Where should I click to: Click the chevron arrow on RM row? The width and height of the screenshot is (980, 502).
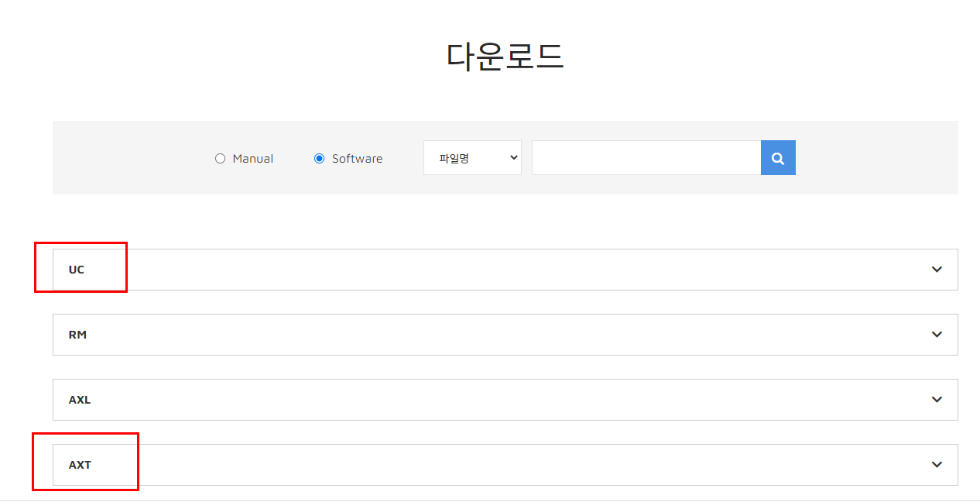coord(937,335)
